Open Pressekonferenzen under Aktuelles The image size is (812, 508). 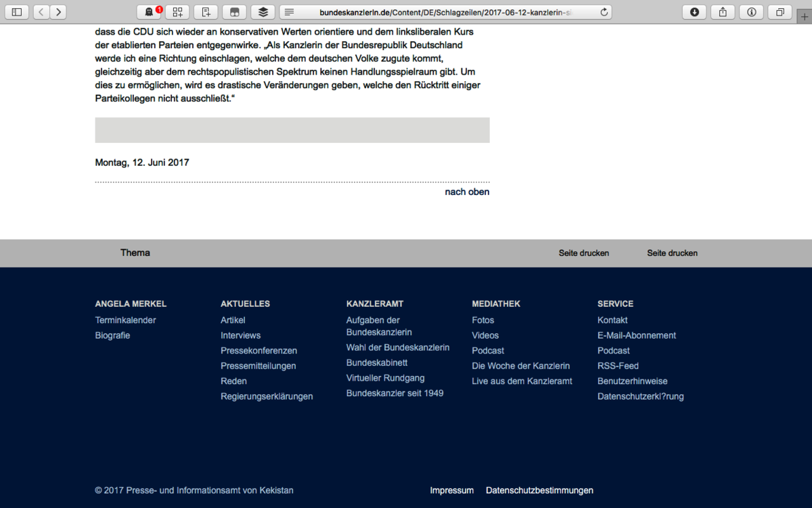258,350
